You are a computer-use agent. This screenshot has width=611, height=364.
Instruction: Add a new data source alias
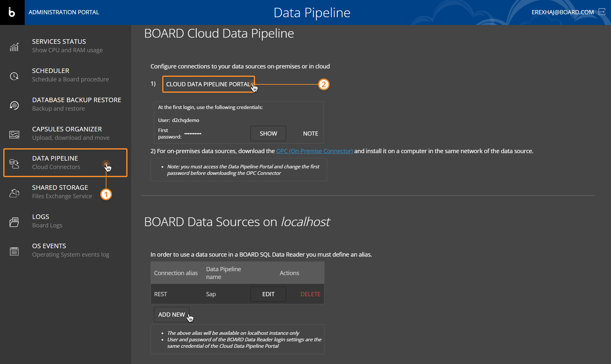[x=171, y=315]
